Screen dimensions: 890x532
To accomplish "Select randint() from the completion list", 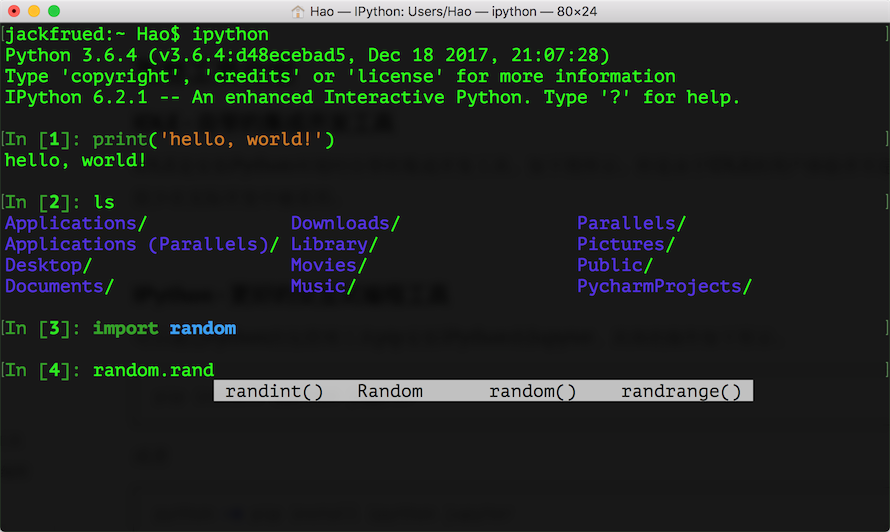I will [x=274, y=392].
